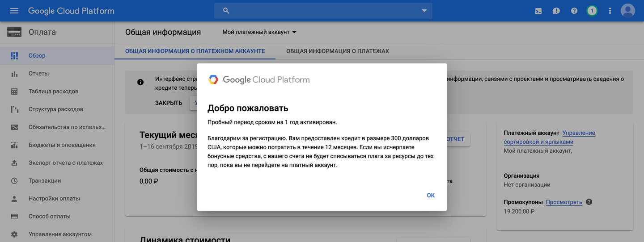Screen dimensions: 644x242
Task: Click the Просмотреть promo coupons link
Action: click(x=564, y=202)
